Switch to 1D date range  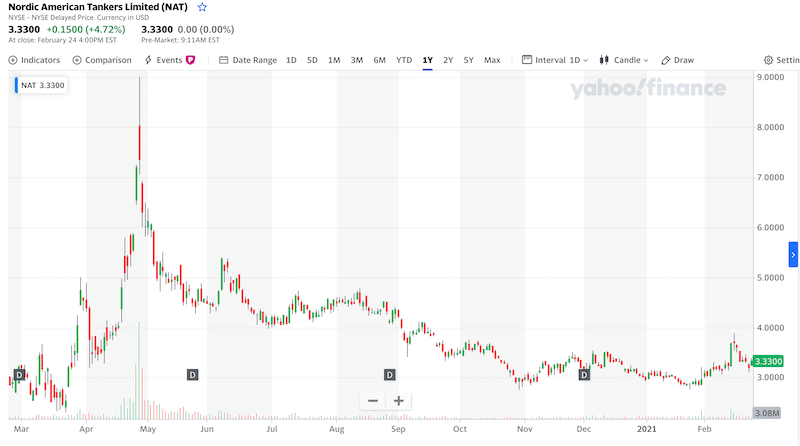[x=291, y=60]
